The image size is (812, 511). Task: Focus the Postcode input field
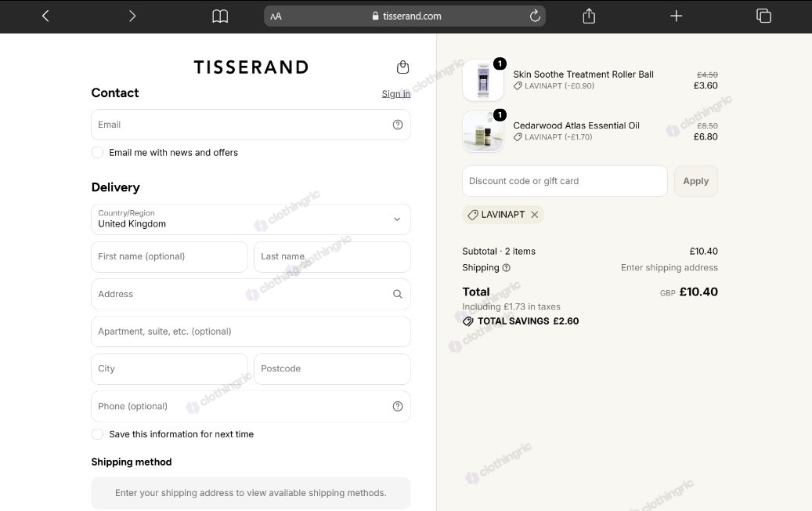[x=332, y=369]
